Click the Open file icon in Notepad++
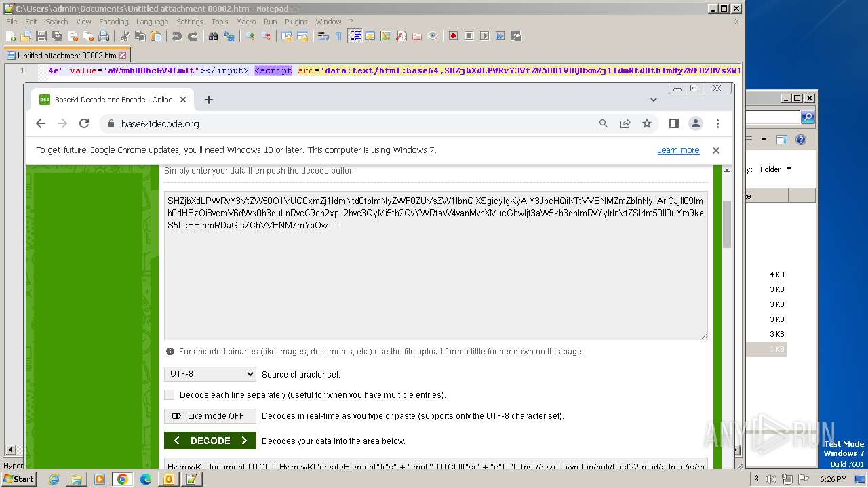This screenshot has width=868, height=488. click(26, 36)
